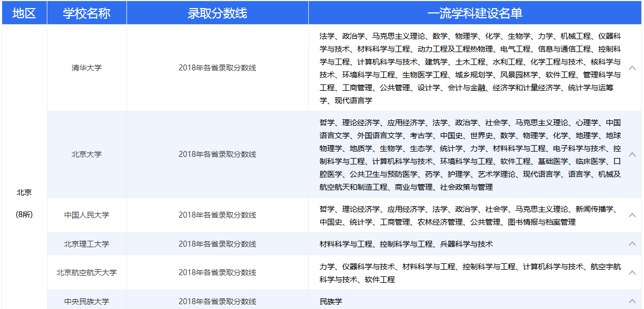Open 北京理工大学 2018年各省录取分数线 link

pos(217,244)
